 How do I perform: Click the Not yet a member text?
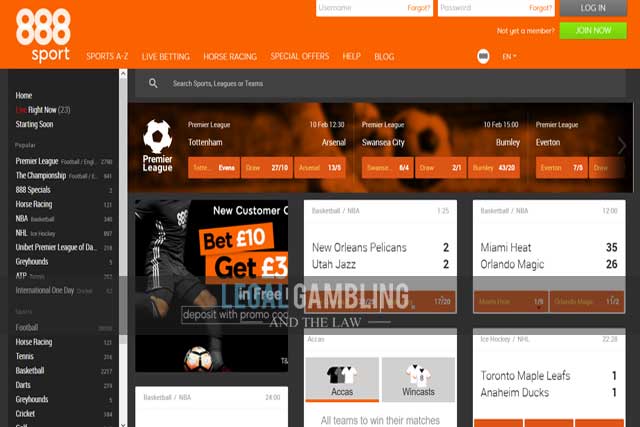[525, 31]
